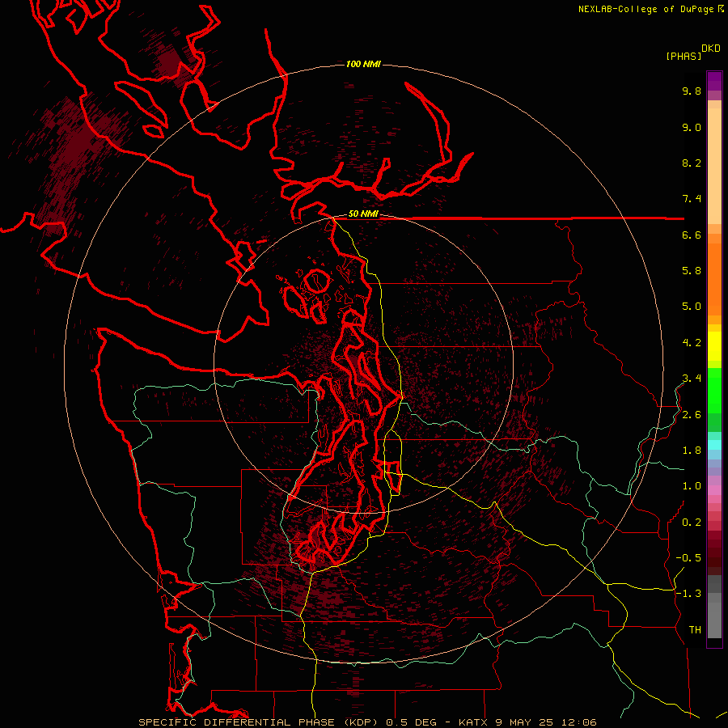Pick the cyan band on the color scale
This screenshot has width=728, height=728.
[x=714, y=445]
